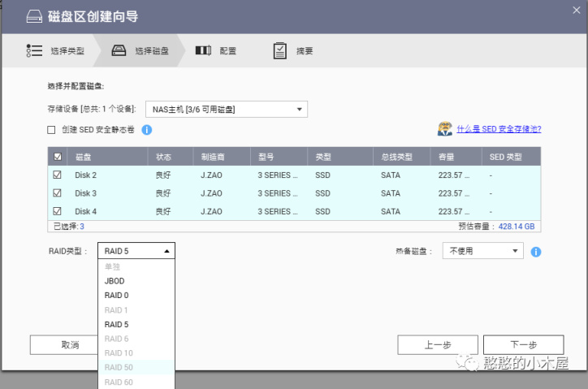The width and height of the screenshot is (588, 389).
Task: Click info icon beside hot spare dropdown
Action: click(536, 252)
